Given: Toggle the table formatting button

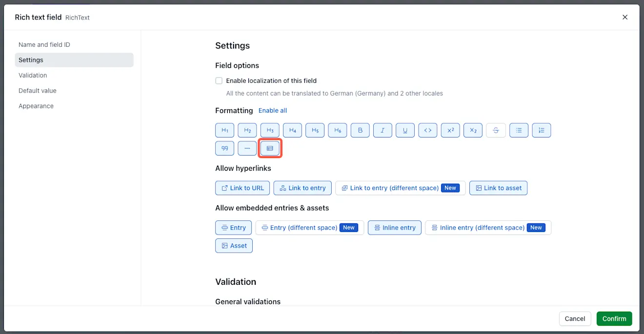Looking at the screenshot, I should [270, 148].
